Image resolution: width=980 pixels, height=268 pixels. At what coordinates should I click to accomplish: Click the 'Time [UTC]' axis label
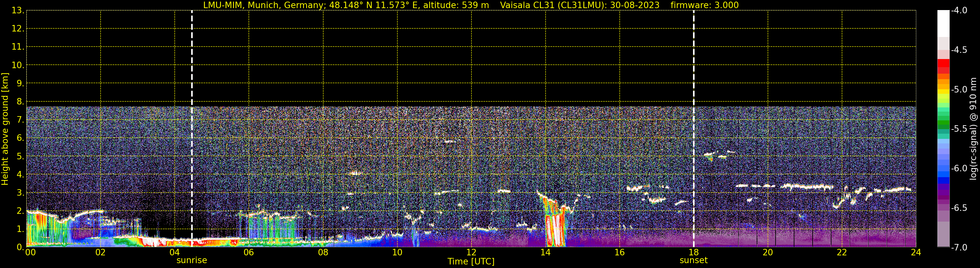471,262
